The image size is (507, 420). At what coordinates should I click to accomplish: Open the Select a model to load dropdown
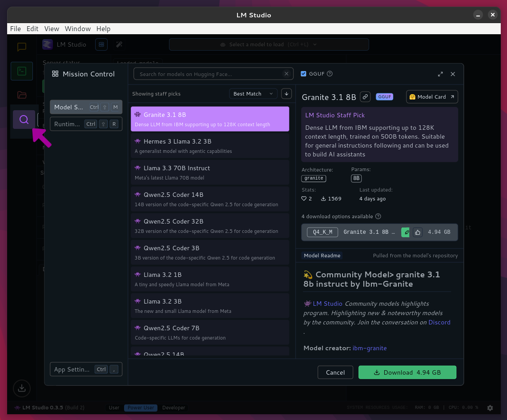pyautogui.click(x=269, y=44)
